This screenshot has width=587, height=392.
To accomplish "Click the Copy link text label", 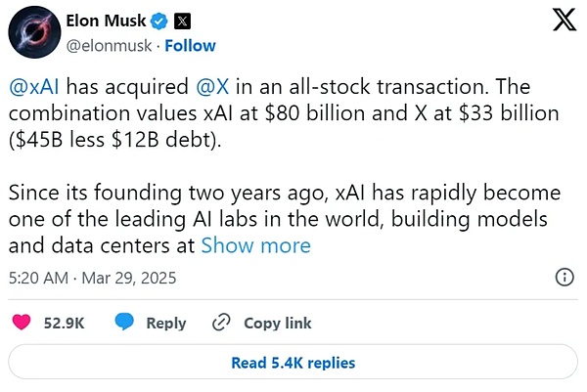I will pos(277,323).
